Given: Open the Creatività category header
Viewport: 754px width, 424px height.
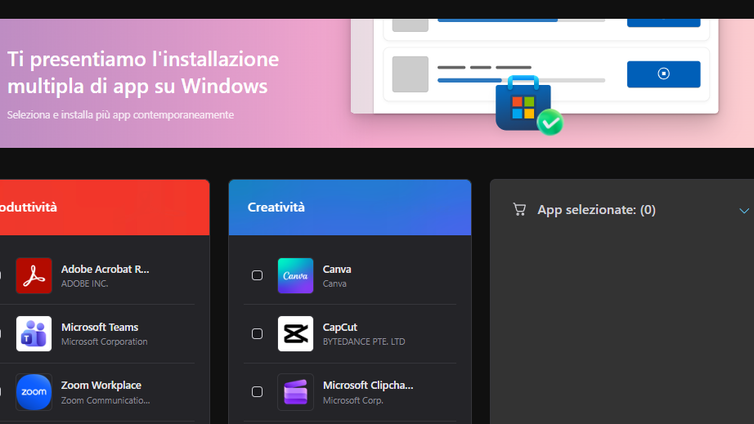Looking at the screenshot, I should point(350,207).
